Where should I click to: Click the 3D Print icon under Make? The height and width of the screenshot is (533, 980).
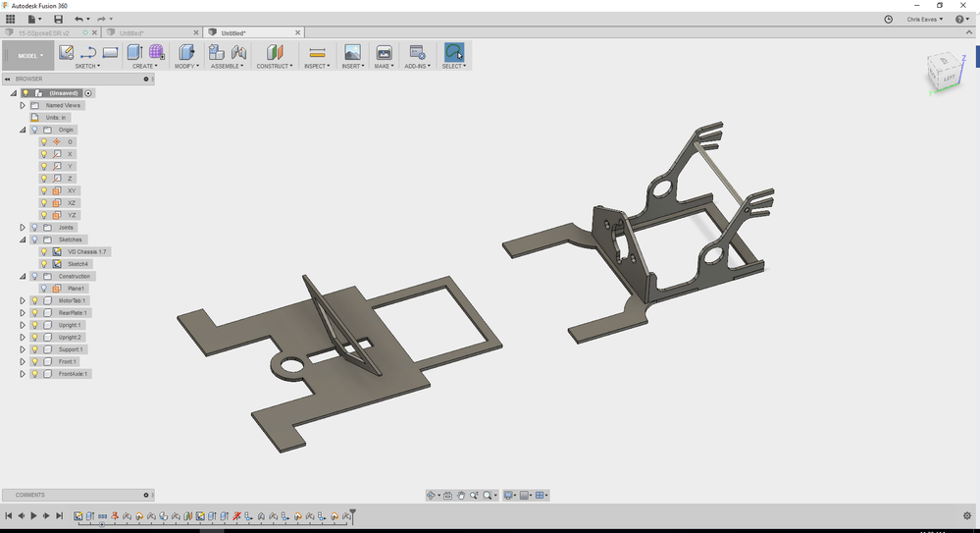click(384, 53)
